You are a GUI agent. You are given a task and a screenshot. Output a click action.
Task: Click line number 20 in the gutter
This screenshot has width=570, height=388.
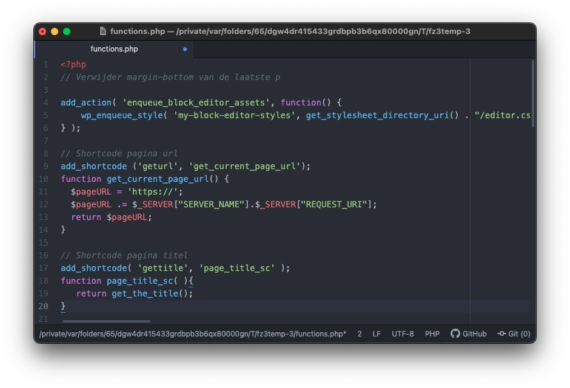(x=43, y=306)
